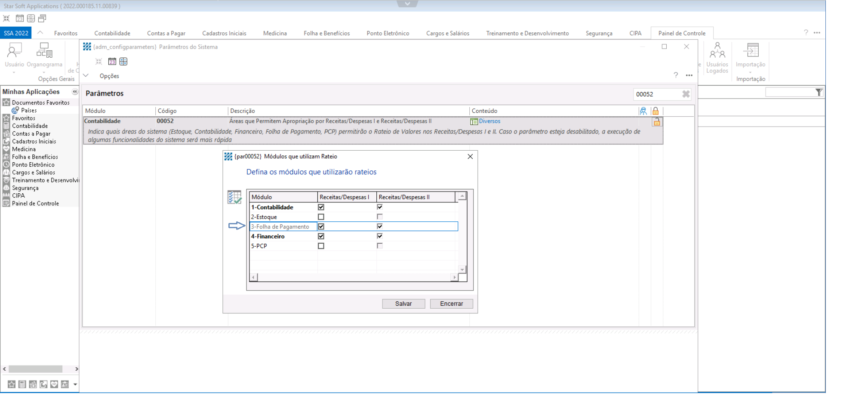The width and height of the screenshot is (868, 406).
Task: Open the Usuário dropdown arrow in the ribbon
Action: [x=14, y=72]
